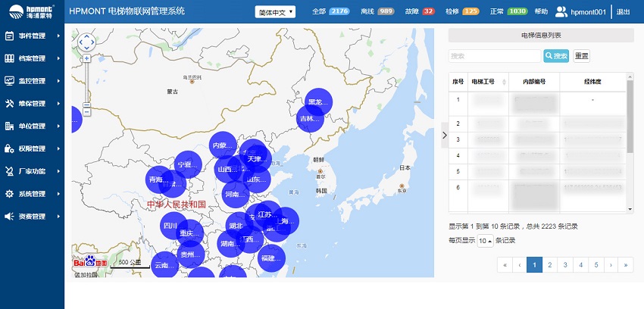644x309 pixels.
Task: Click the 事件管理 calendar icon in sidebar
Action: click(9, 36)
